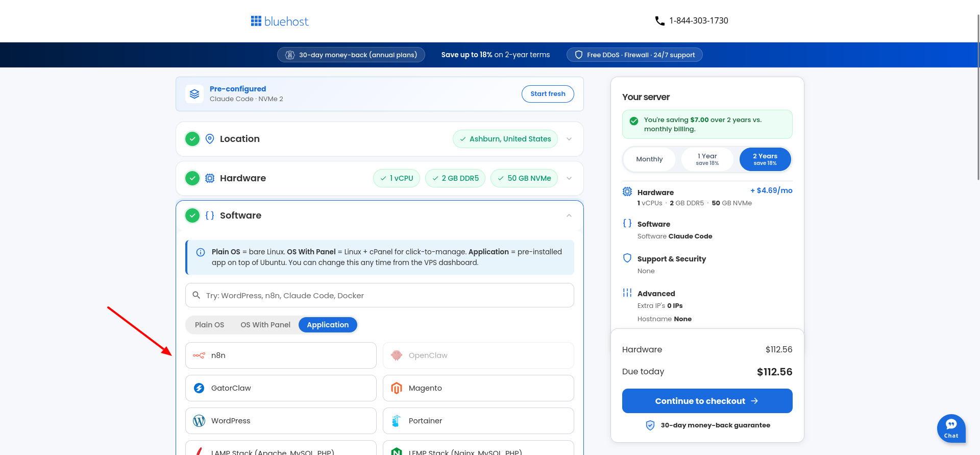This screenshot has height=455, width=980.
Task: Click the info icon in Plain OS notice
Action: click(201, 252)
